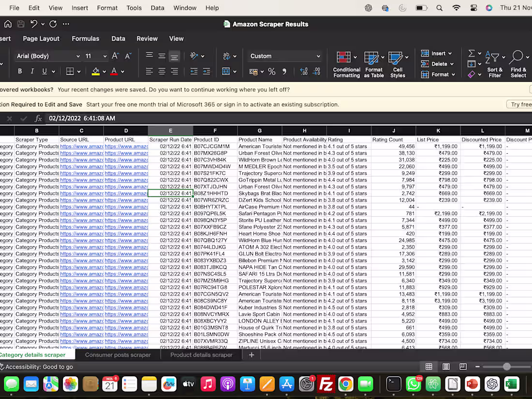Viewport: 532px width, 399px height.
Task: Add a new sheet with the plus button
Action: [251, 355]
